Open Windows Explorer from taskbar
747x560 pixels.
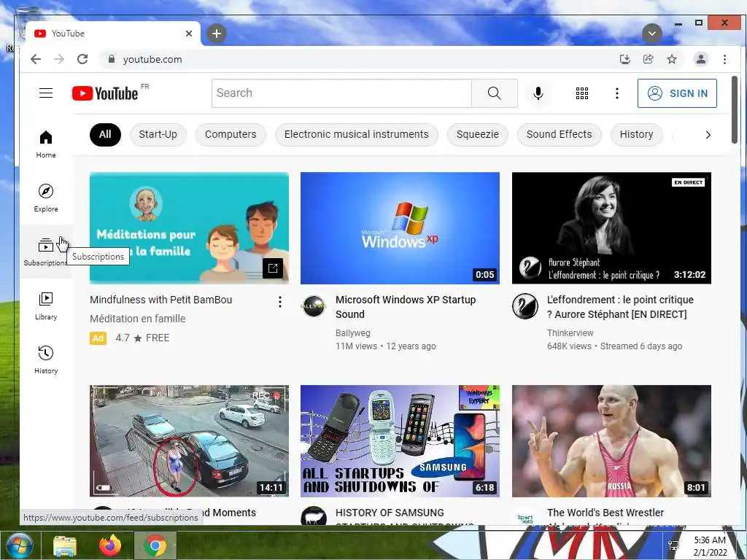(65, 545)
